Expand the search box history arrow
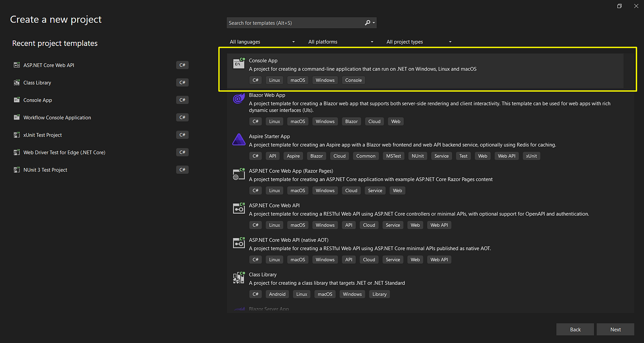The width and height of the screenshot is (644, 343). (x=374, y=23)
